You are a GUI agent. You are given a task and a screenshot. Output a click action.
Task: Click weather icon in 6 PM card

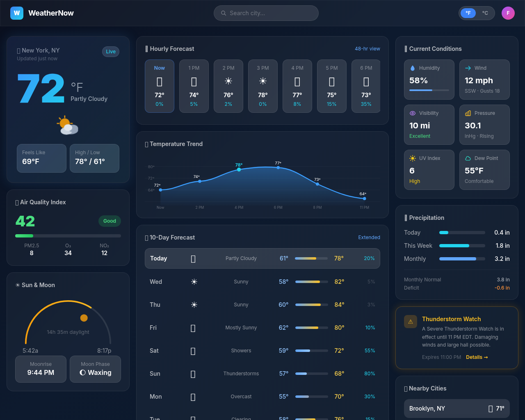366,82
